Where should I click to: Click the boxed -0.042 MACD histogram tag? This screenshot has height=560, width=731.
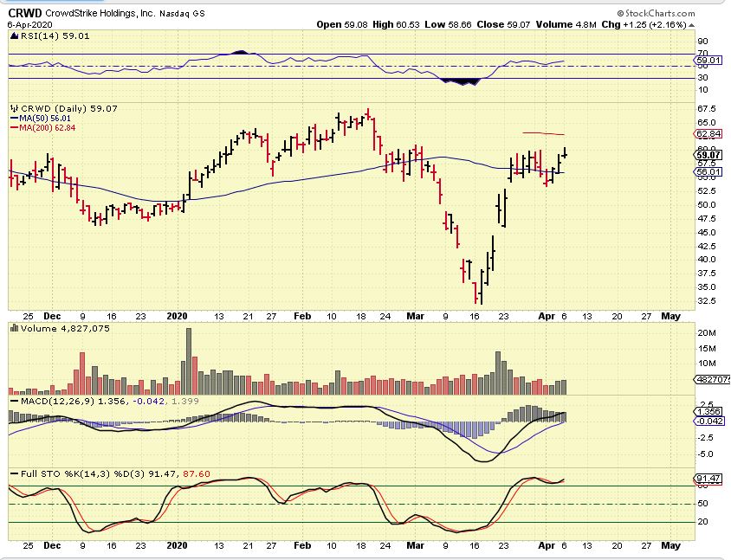[x=709, y=422]
